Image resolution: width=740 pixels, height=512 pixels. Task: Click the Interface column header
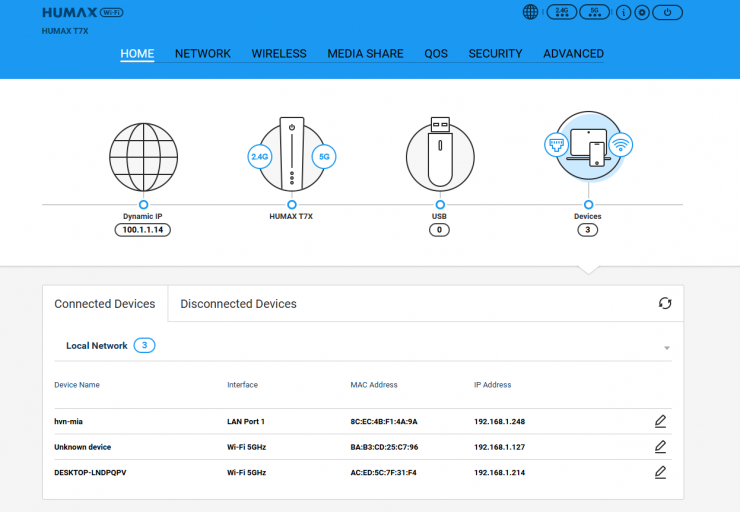[x=243, y=385]
